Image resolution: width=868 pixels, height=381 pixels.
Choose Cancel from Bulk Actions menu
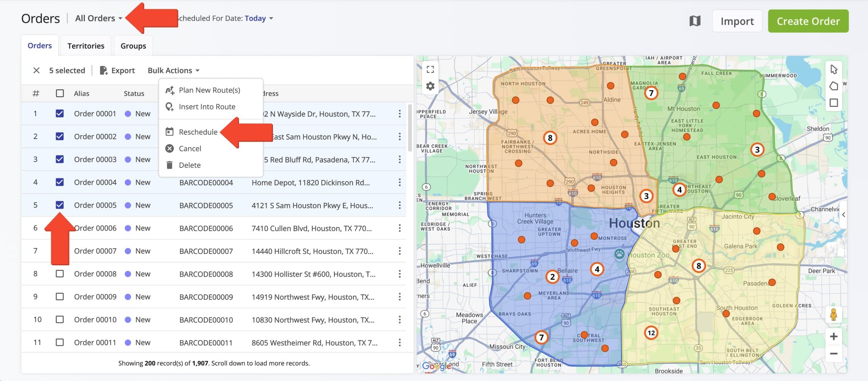(211, 148)
